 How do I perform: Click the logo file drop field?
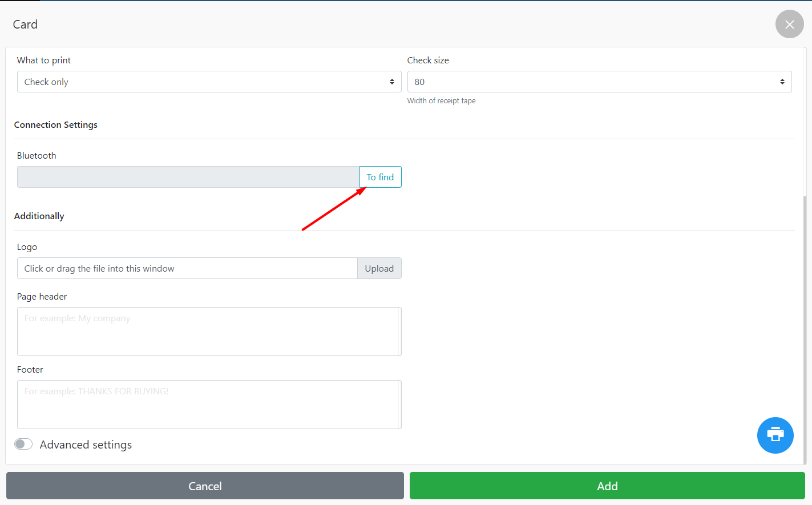pos(187,269)
